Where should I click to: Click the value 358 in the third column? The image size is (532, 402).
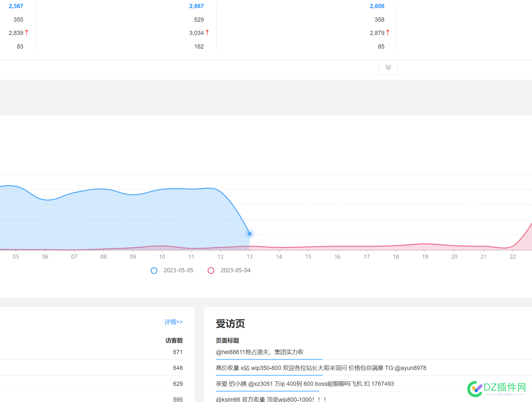tap(380, 19)
